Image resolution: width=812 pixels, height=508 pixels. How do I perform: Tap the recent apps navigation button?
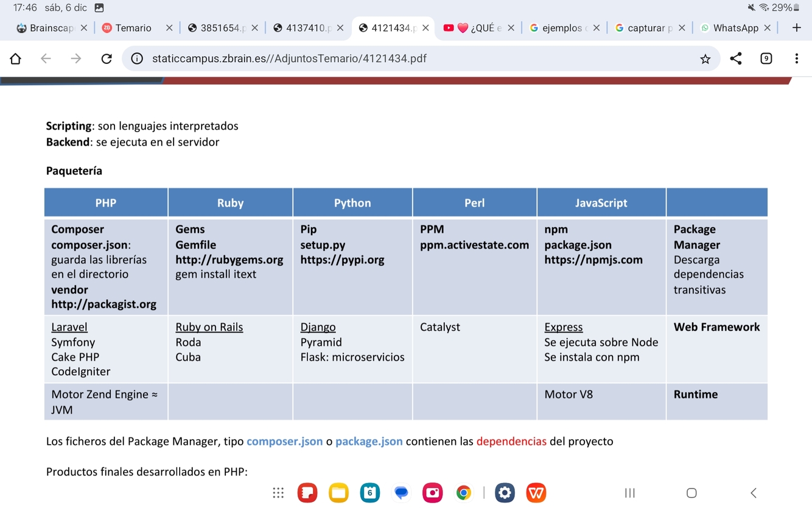pos(630,493)
